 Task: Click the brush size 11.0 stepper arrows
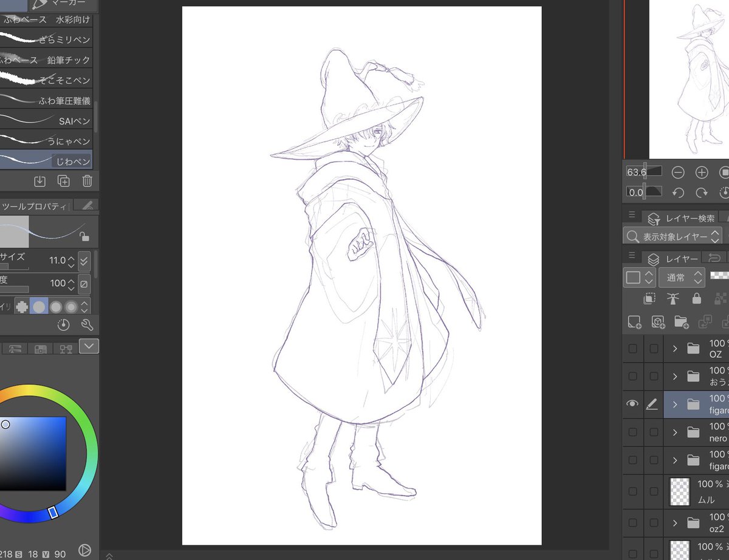(x=71, y=261)
